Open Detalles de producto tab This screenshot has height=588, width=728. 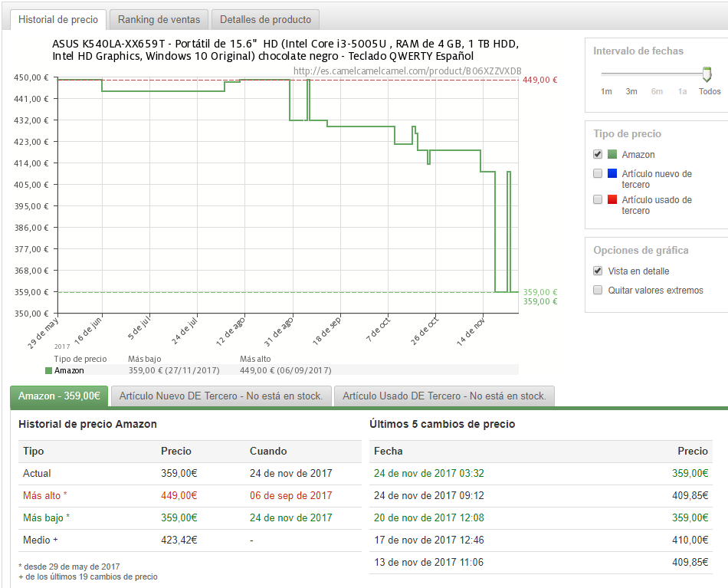click(x=265, y=19)
